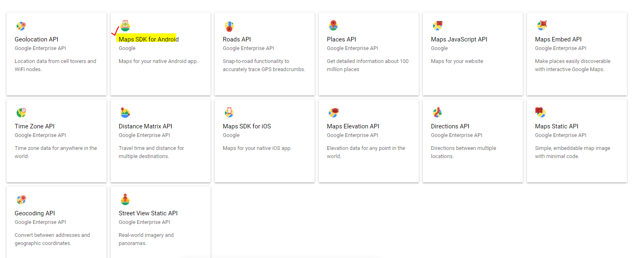Open the Maps JavaScript API title
Viewport: 644px width, 258px height.
click(459, 39)
